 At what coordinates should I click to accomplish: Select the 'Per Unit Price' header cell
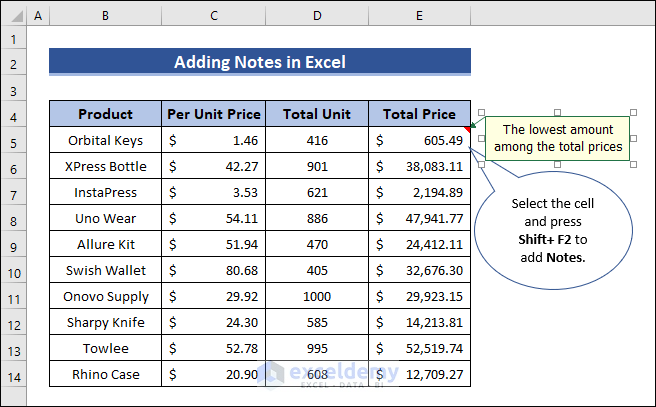pos(214,114)
